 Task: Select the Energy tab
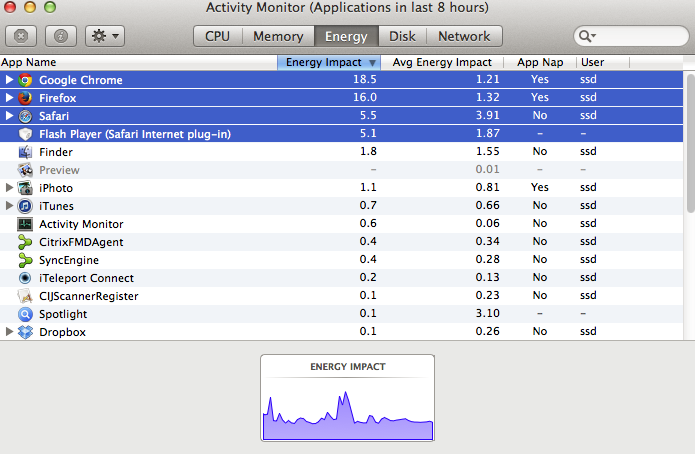click(x=346, y=36)
